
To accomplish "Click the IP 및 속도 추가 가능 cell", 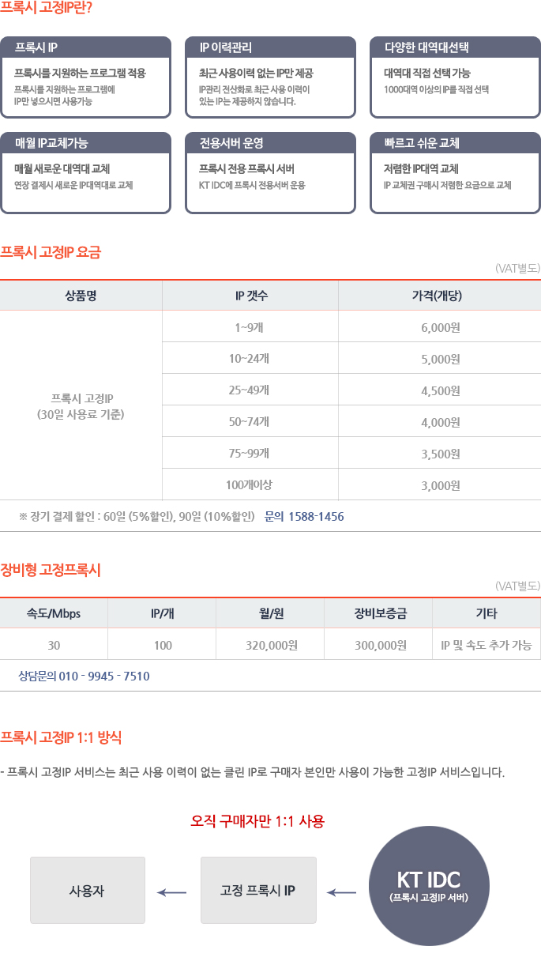I will point(487,645).
